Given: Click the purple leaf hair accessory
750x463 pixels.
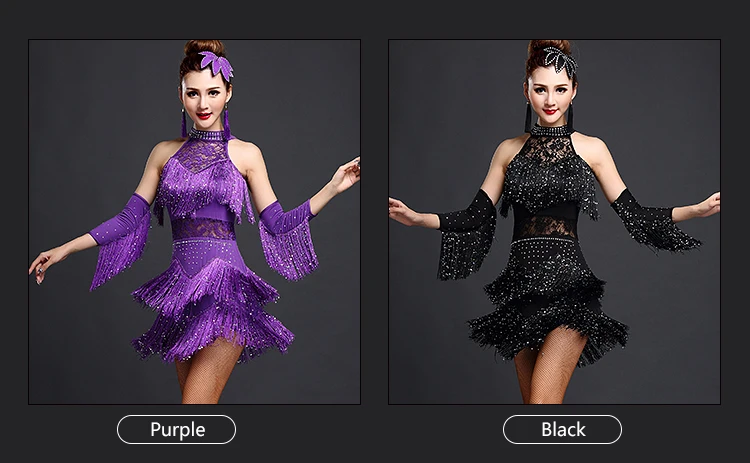Looking at the screenshot, I should [x=217, y=64].
